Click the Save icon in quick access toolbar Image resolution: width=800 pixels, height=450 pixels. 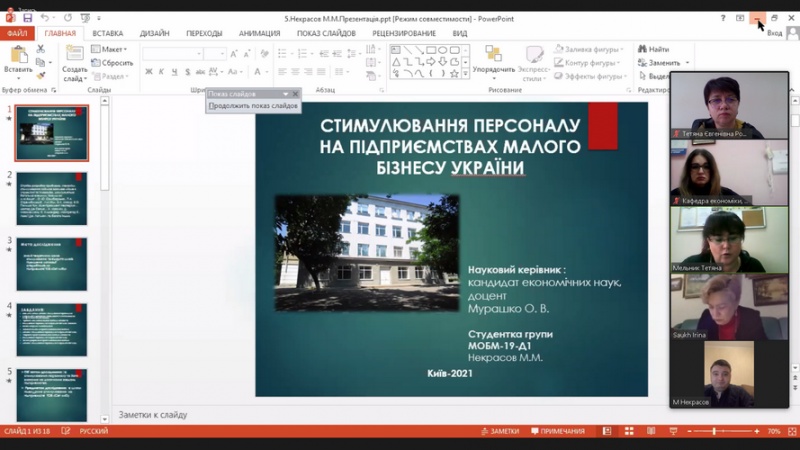click(x=29, y=18)
